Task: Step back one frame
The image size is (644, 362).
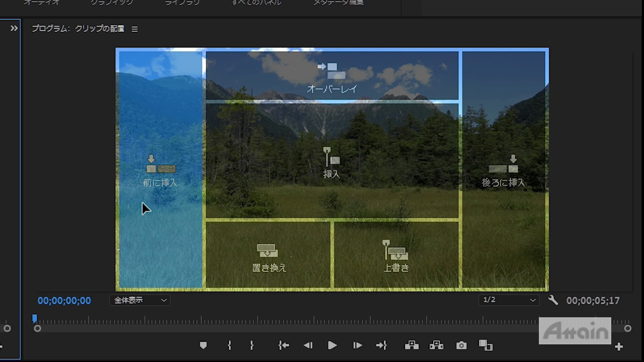Action: click(x=308, y=345)
